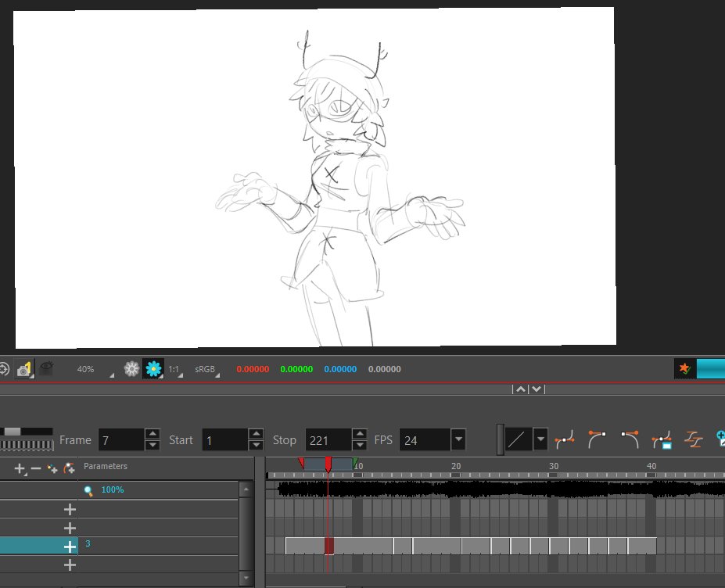The image size is (725, 588).
Task: Click the Add Peg icon
Action: tap(69, 468)
